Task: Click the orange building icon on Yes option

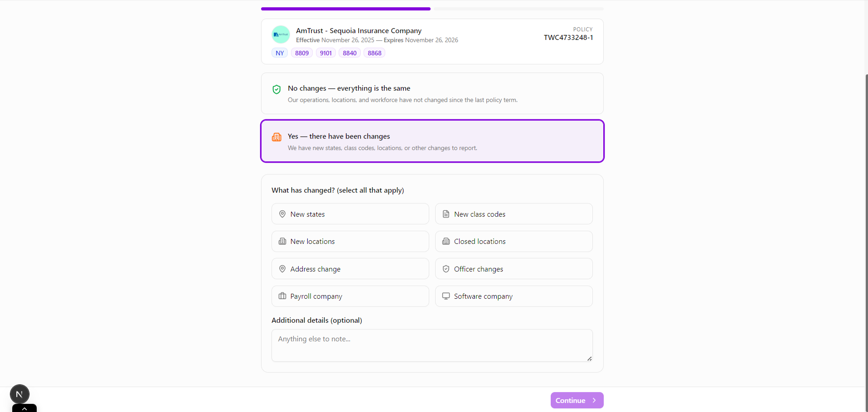Action: click(x=276, y=137)
